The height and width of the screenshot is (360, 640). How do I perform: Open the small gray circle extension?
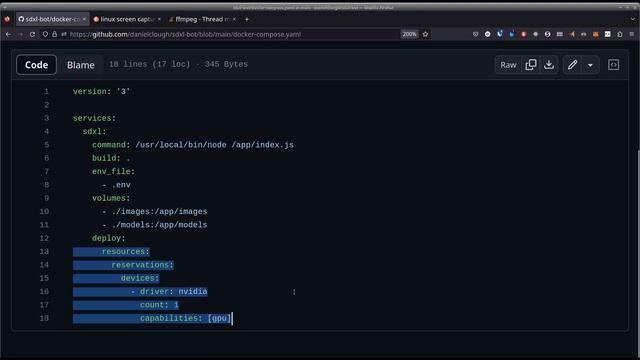[536, 34]
